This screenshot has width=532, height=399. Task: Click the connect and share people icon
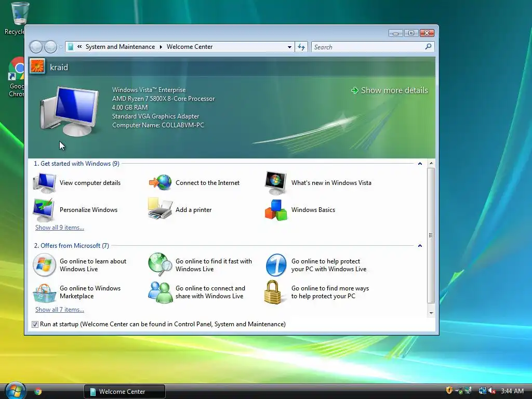pyautogui.click(x=160, y=292)
